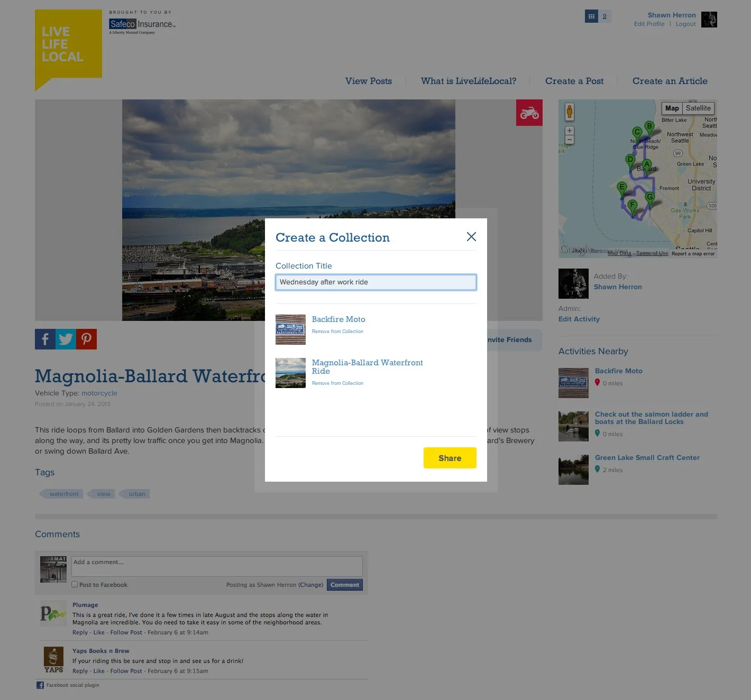Viewport: 751px width, 700px height.
Task: Open the Backfire Moto thumbnail in sidebar
Action: tap(573, 383)
